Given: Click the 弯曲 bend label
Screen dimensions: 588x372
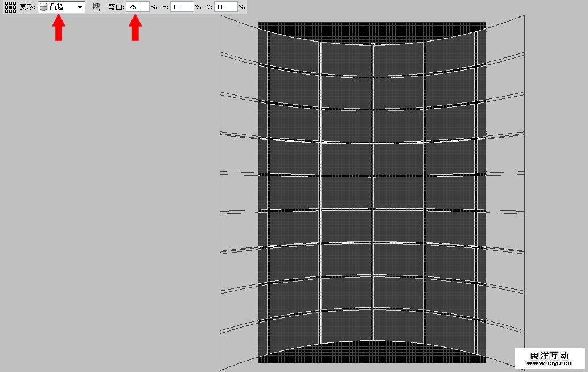Looking at the screenshot, I should 116,7.
